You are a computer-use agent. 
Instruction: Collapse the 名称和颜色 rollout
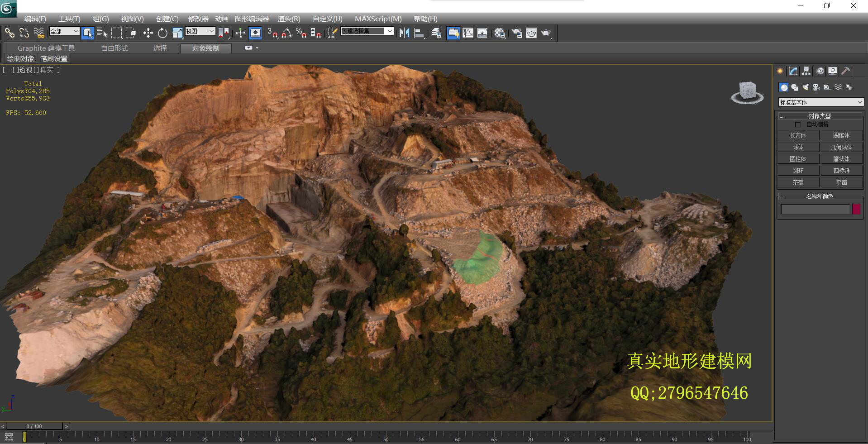(820, 196)
